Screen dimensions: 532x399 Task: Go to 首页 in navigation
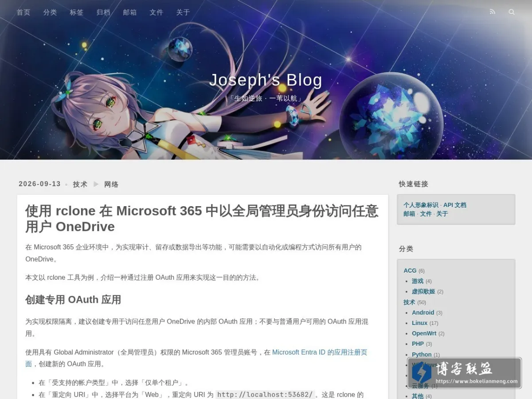(x=23, y=12)
